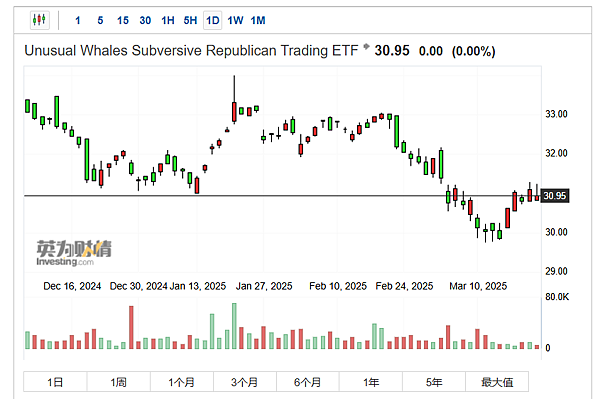Select the 1 minute interval
This screenshot has height=399, width=600.
coord(78,20)
